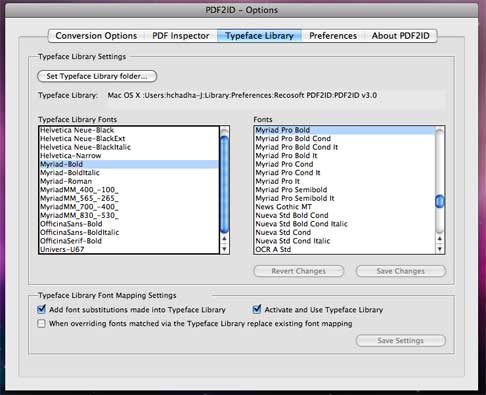
Task: Select Myriad Pro Bold Cond in Fonts
Action: [344, 139]
